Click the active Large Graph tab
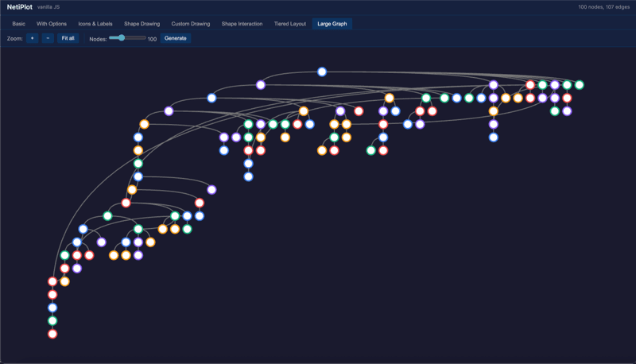The width and height of the screenshot is (636, 364). click(x=332, y=24)
